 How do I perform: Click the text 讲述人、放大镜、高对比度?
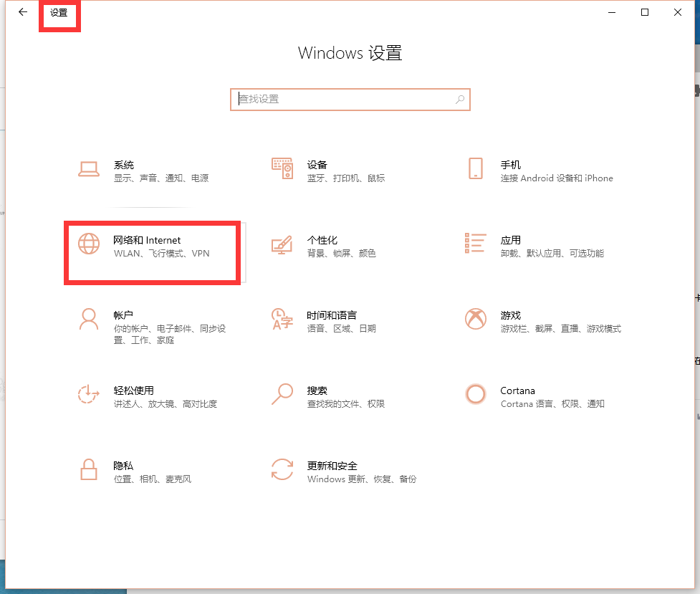click(166, 403)
